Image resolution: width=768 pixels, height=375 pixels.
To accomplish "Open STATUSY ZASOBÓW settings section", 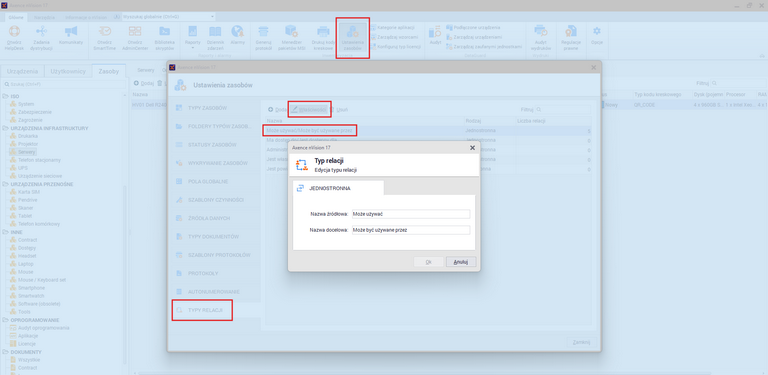I will pos(214,144).
